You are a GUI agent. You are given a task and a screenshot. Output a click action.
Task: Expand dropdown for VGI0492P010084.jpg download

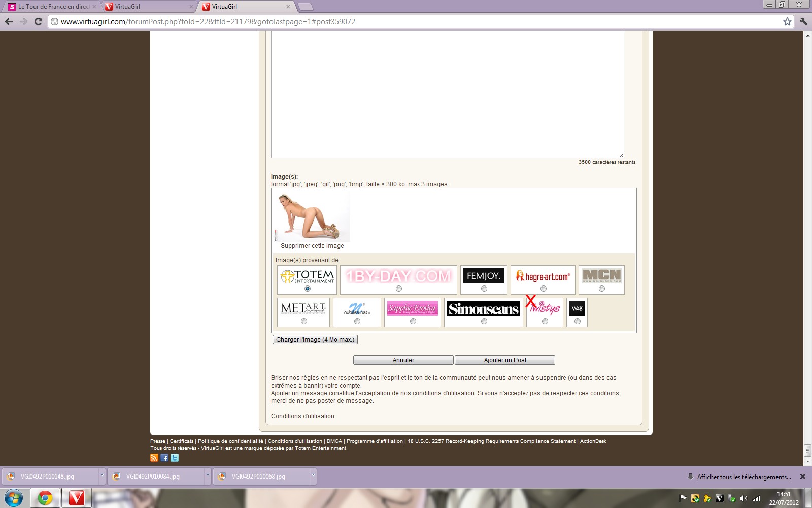pyautogui.click(x=208, y=475)
